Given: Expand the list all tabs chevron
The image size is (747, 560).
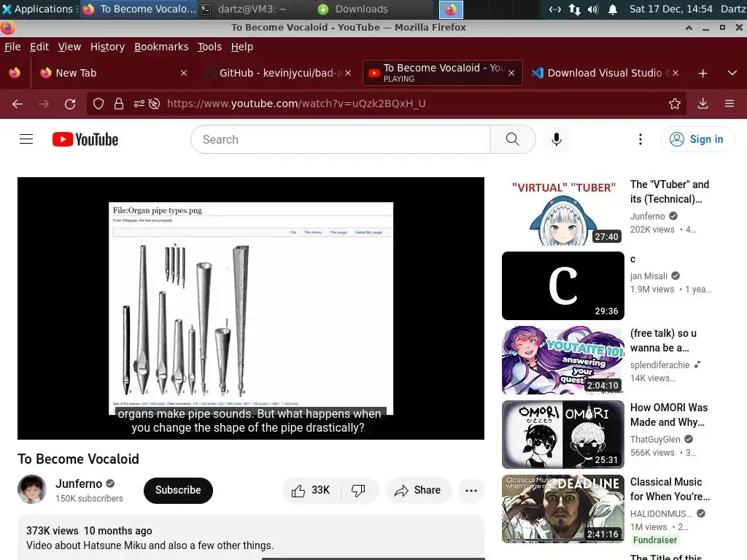Looking at the screenshot, I should pyautogui.click(x=732, y=74).
